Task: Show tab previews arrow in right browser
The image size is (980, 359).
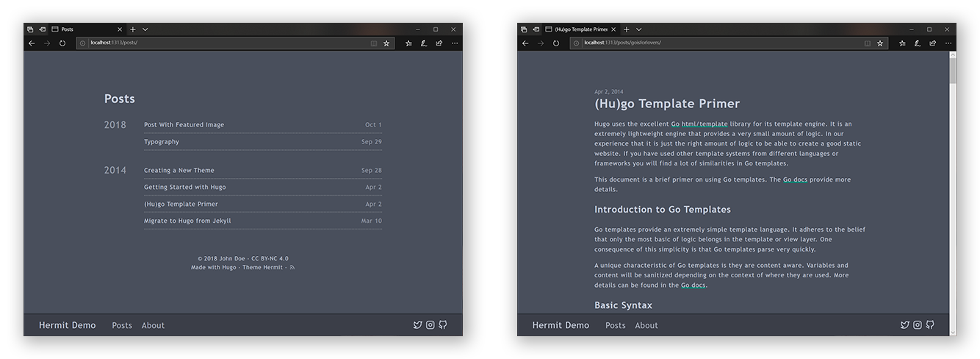Action: 638,29
